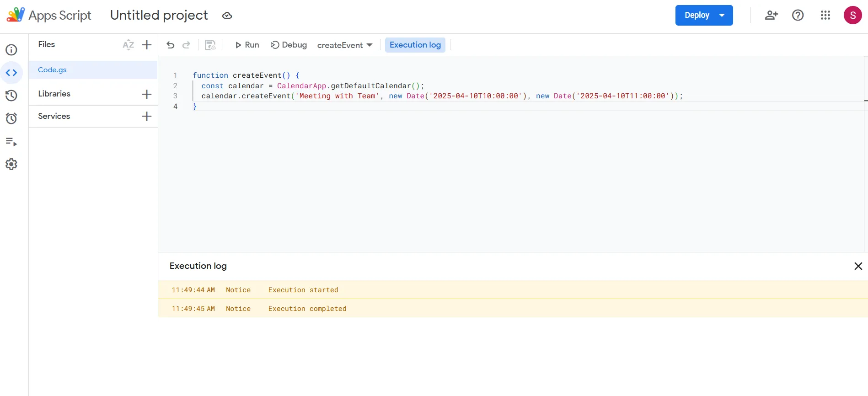The image size is (868, 396).
Task: Open the account avatar S
Action: (853, 15)
